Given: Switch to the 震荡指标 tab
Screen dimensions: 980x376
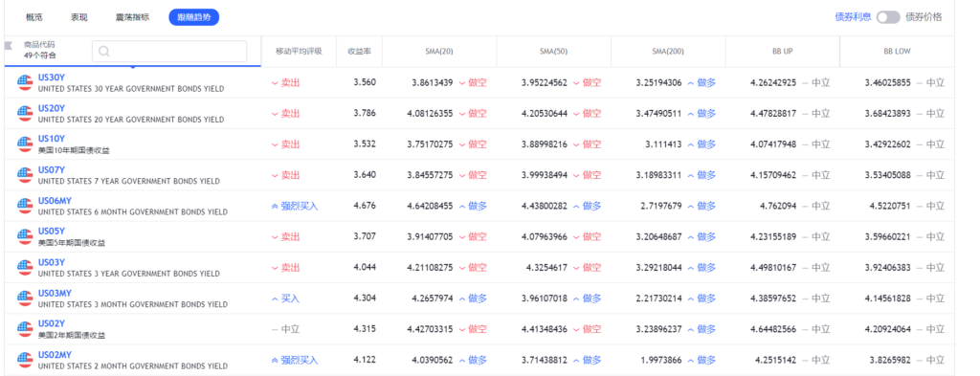Looking at the screenshot, I should pyautogui.click(x=132, y=17).
